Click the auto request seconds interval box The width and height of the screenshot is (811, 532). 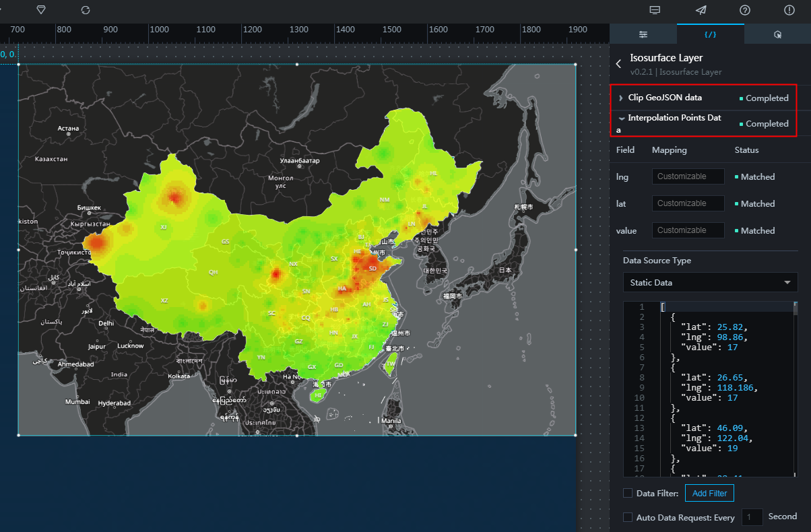pos(752,517)
